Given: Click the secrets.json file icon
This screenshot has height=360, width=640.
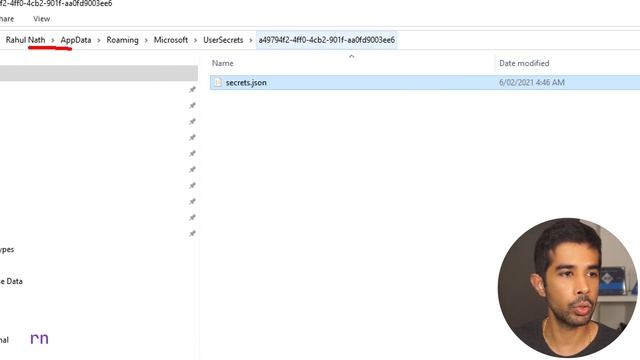Looking at the screenshot, I should (x=218, y=82).
